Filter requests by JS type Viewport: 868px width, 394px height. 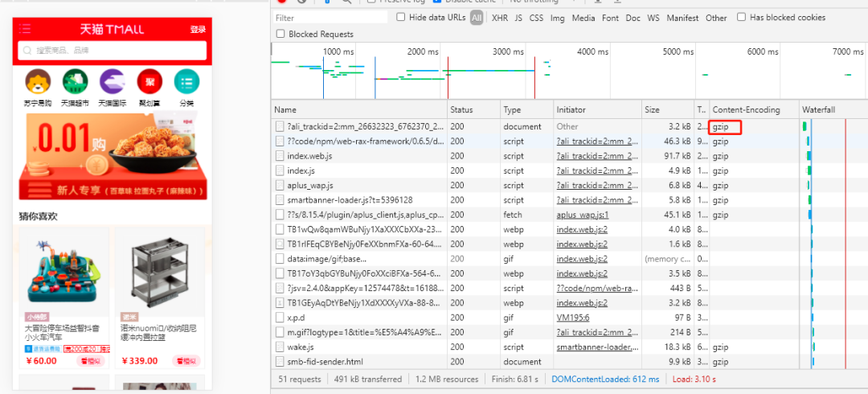point(518,18)
